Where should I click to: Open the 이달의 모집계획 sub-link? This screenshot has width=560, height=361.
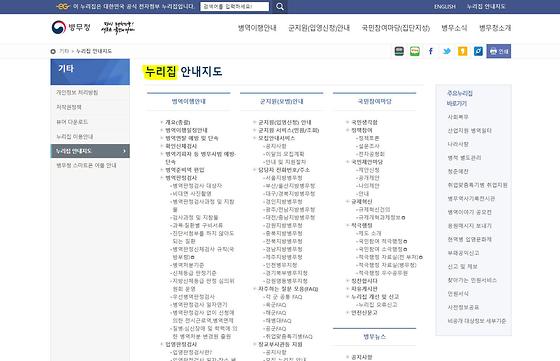click(x=284, y=154)
